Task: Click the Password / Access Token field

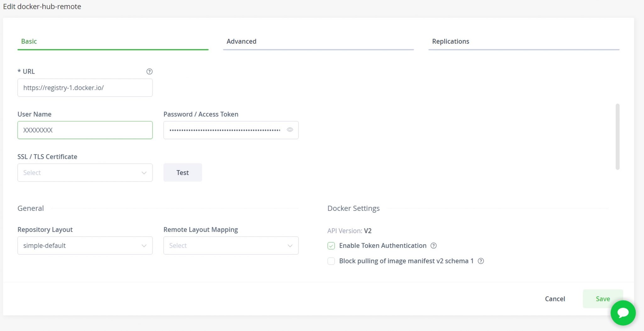Action: point(225,130)
